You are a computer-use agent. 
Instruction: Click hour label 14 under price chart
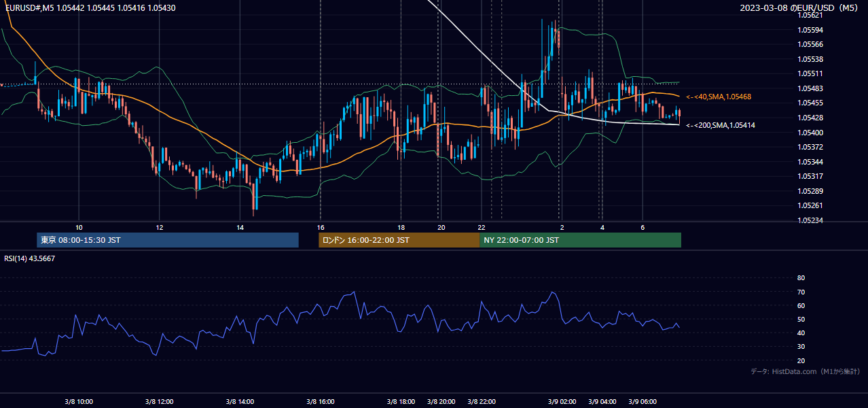(x=240, y=227)
